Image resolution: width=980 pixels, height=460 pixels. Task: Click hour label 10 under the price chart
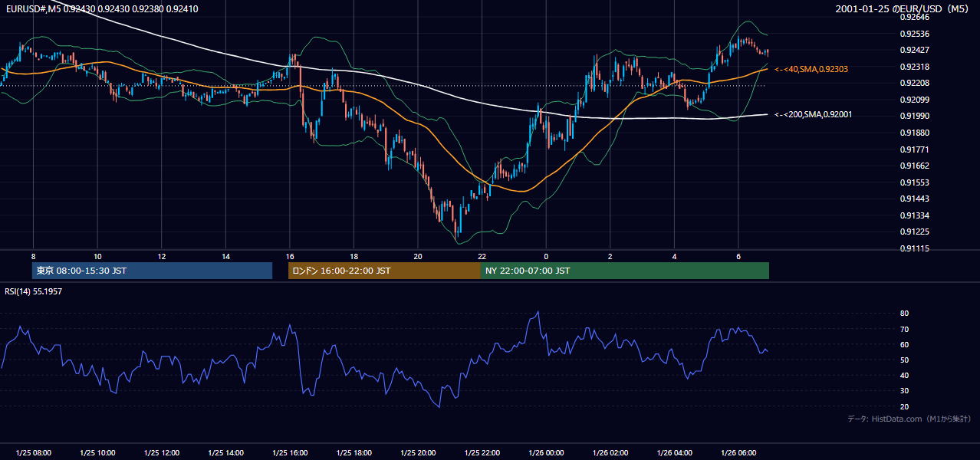click(x=97, y=256)
